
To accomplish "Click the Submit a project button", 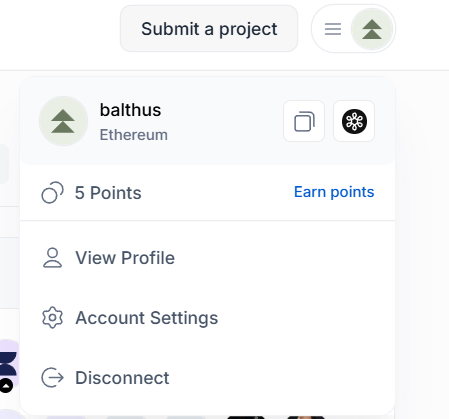I will [x=209, y=29].
